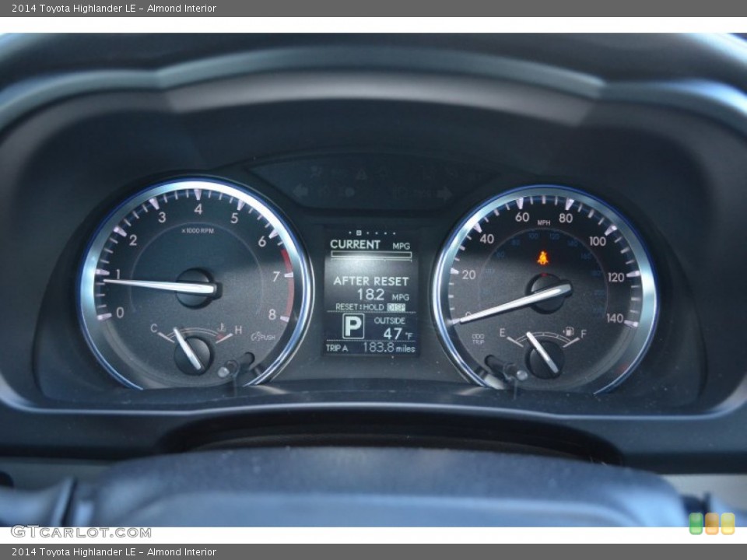Click the H mark on temperature gauge
747x560 pixels.
coord(238,330)
